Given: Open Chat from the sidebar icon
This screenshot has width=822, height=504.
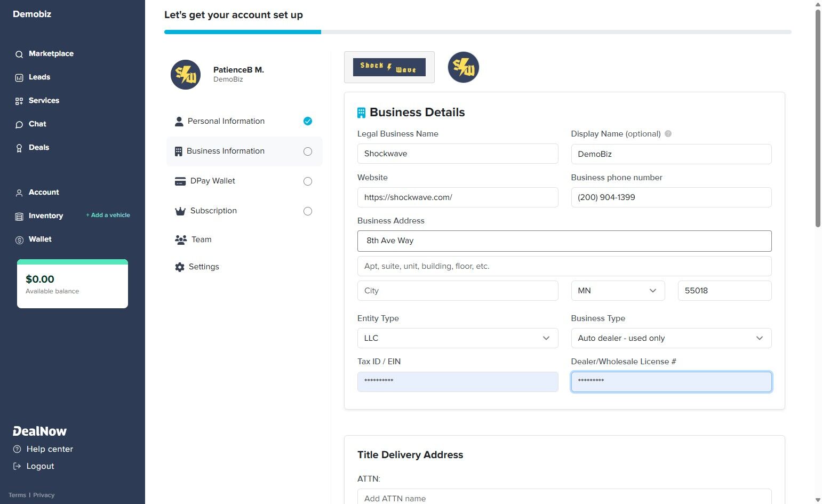Looking at the screenshot, I should 19,124.
